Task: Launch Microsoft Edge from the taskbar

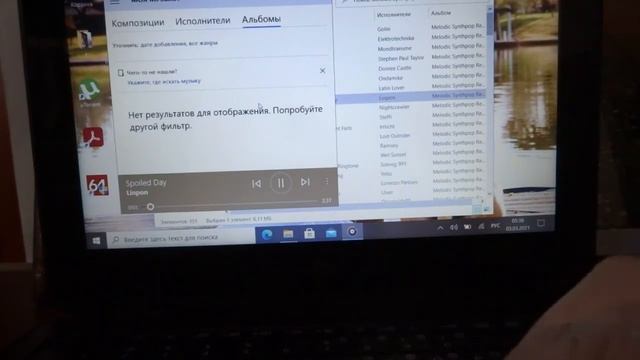Action: (x=267, y=234)
